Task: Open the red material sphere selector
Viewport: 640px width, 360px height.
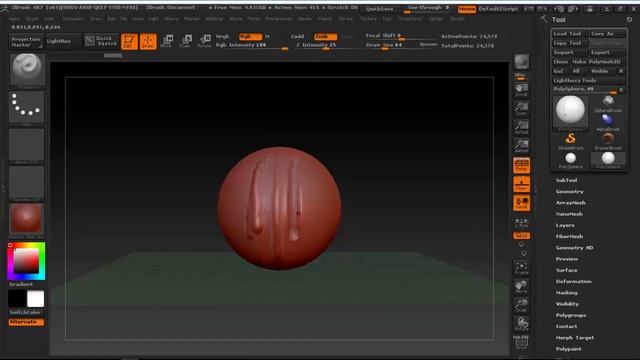Action: [27, 220]
